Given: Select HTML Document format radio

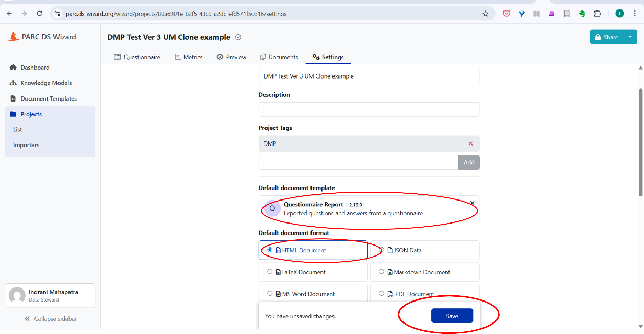Looking at the screenshot, I should 270,250.
